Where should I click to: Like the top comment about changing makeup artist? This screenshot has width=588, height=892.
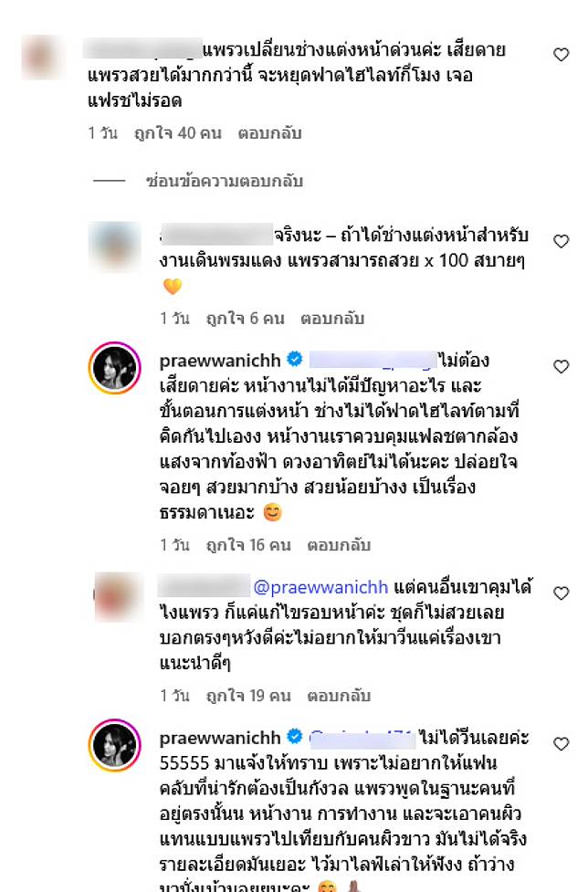pyautogui.click(x=561, y=55)
